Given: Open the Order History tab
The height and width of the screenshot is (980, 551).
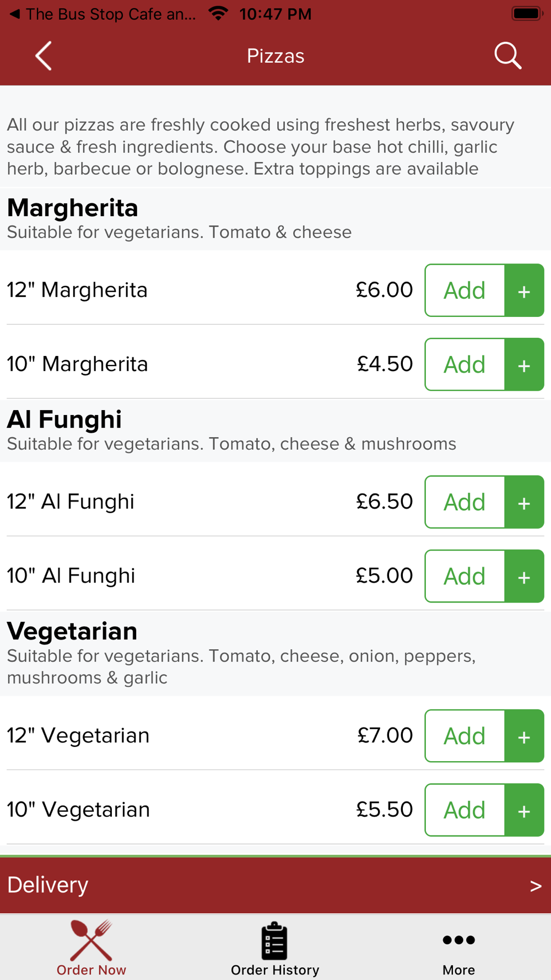Looking at the screenshot, I should 275,947.
